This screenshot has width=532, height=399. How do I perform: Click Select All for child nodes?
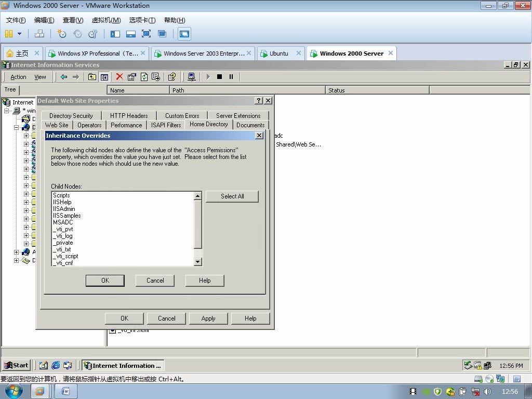pos(232,196)
